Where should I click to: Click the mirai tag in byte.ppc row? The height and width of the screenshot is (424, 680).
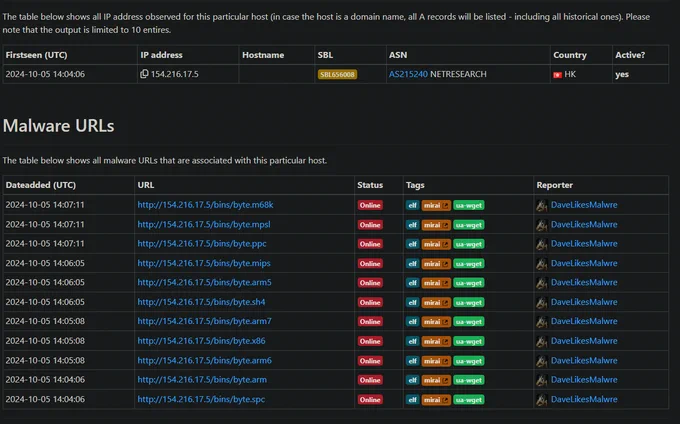click(436, 244)
